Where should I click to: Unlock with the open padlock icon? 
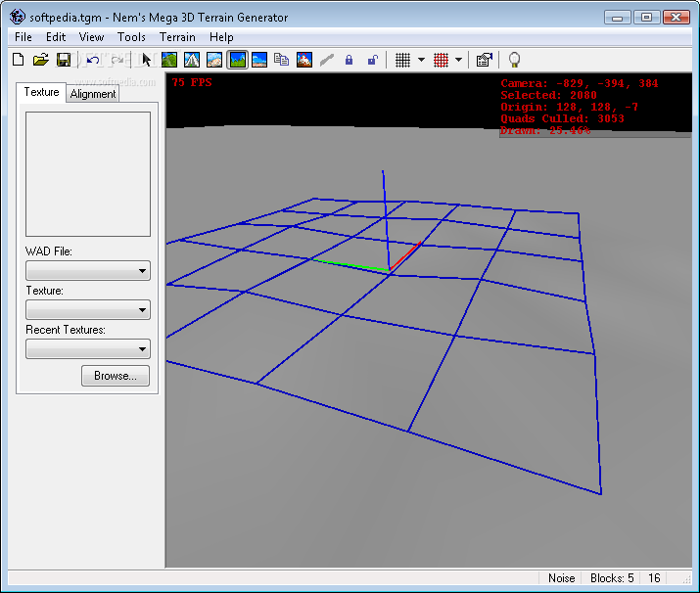click(x=372, y=60)
